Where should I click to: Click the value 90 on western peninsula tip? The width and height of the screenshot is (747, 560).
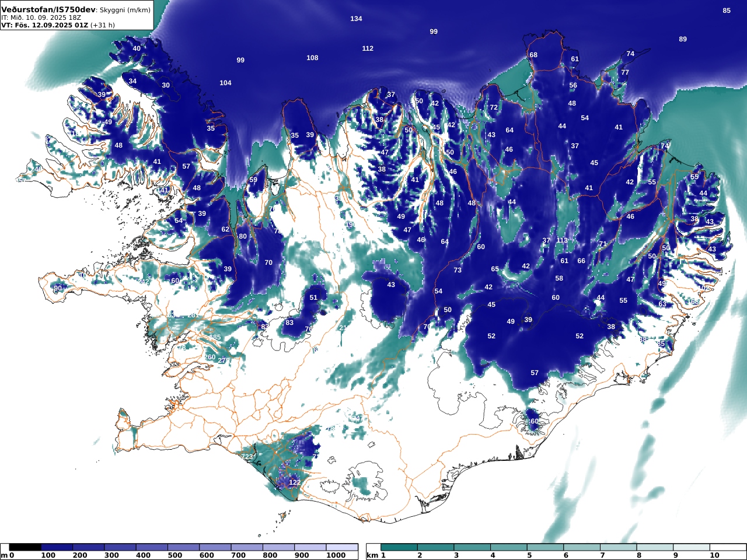(58, 288)
